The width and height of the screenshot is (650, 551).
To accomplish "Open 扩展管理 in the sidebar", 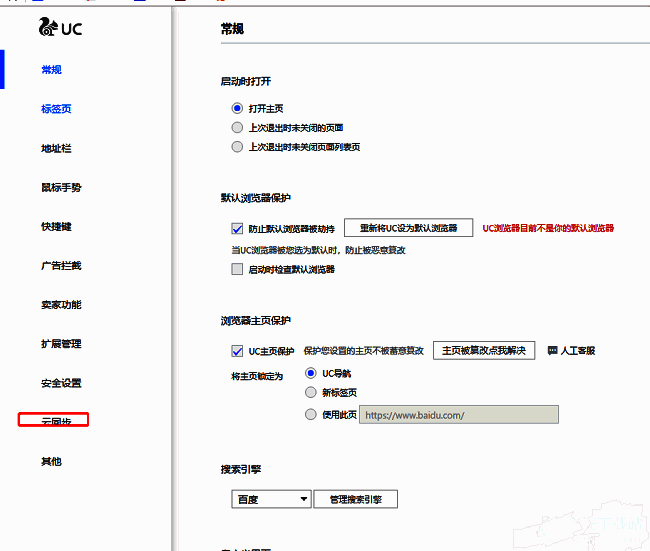I will 61,344.
